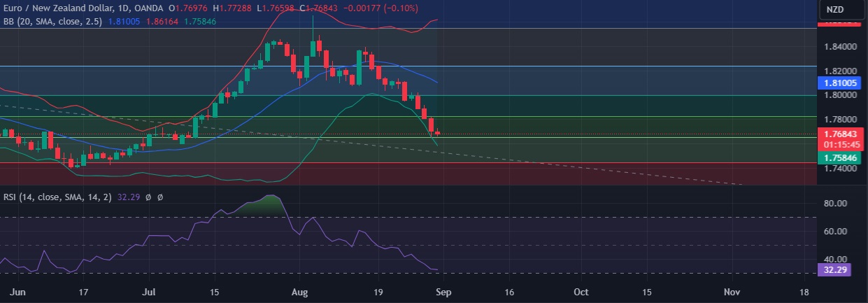Click the 1.74000 price axis label
This screenshot has width=868, height=303.
(x=839, y=169)
